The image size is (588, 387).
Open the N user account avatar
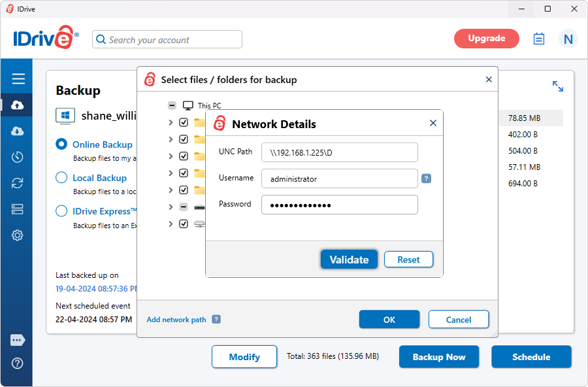(x=568, y=39)
